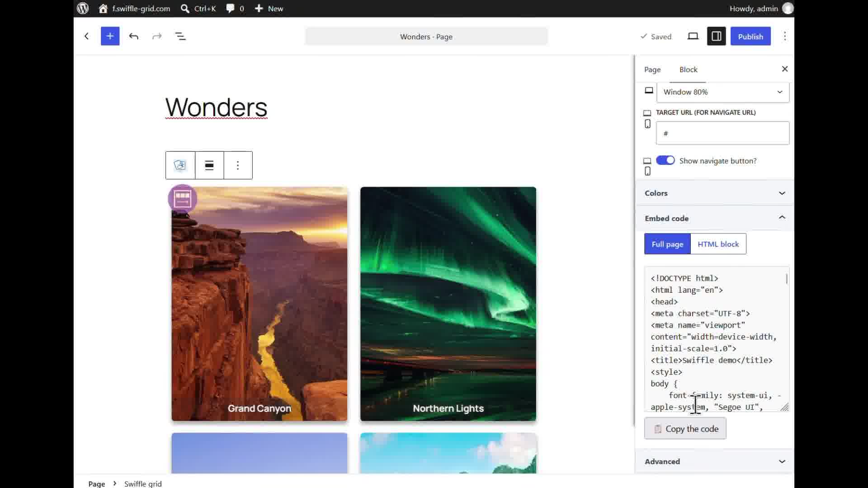Select the HTML block embed option
Image resolution: width=868 pixels, height=488 pixels.
coord(718,244)
